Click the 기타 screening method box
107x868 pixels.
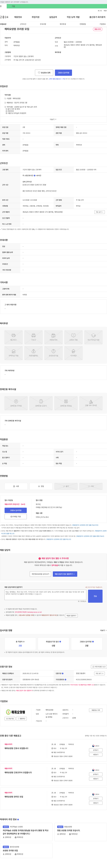pos(91,486)
